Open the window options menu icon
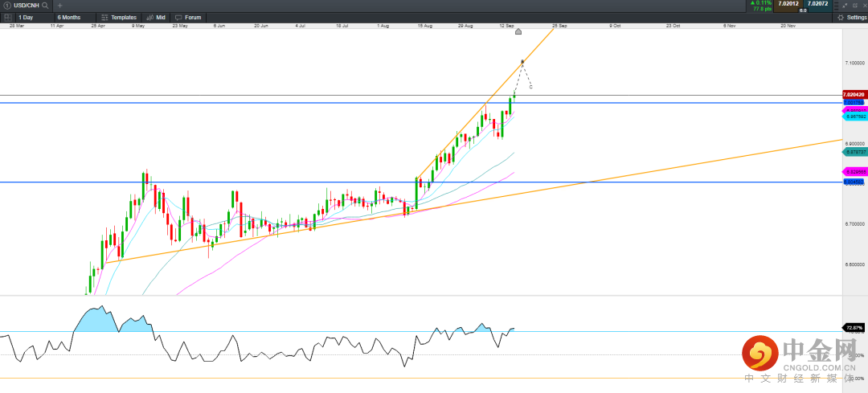Screen dimensions: 868x393 point(836,5)
